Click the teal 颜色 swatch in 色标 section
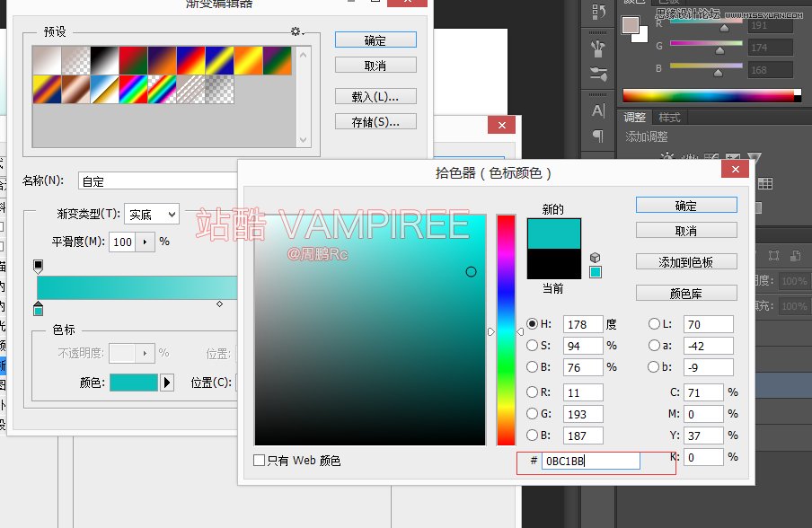Screen dimensions: 812x528 [x=134, y=383]
